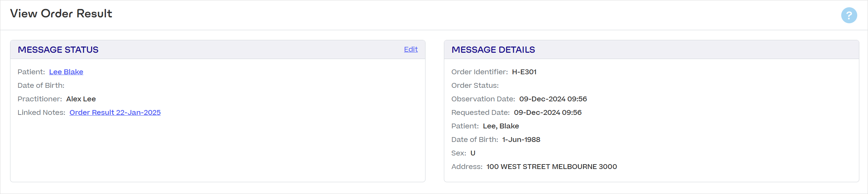Click the address 100 West Street Melbourne
This screenshot has width=868, height=194.
coord(552,167)
